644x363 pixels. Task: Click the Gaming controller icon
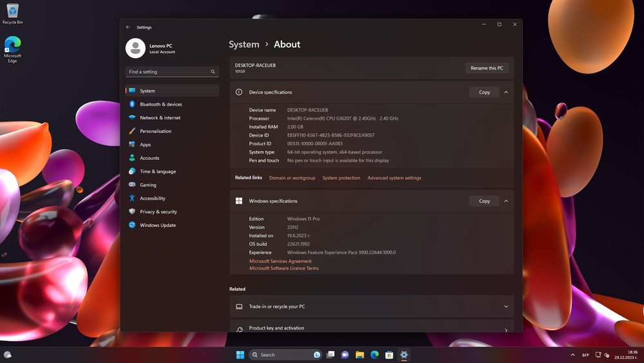click(x=132, y=184)
